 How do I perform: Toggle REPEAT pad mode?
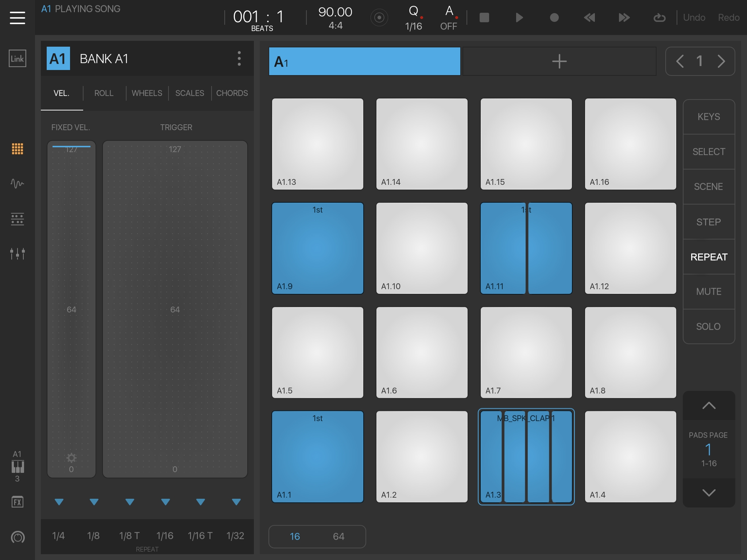pos(709,257)
